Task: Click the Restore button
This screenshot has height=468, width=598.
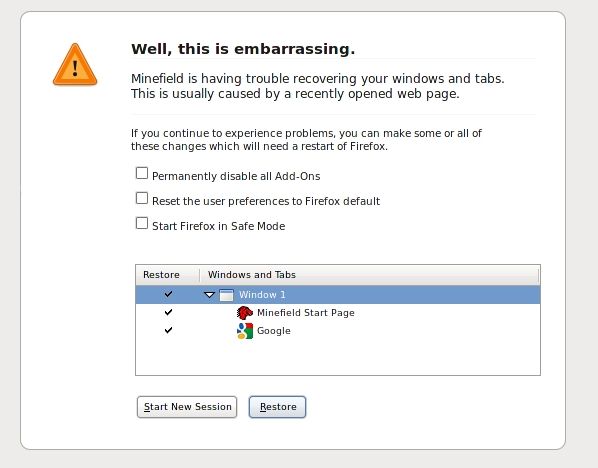Action: [x=278, y=407]
